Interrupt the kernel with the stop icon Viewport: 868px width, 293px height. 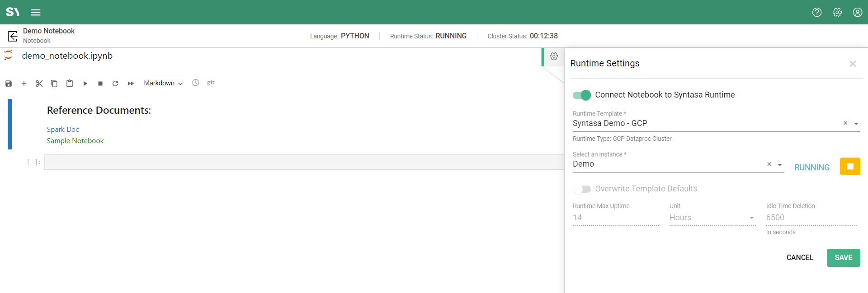(x=100, y=84)
